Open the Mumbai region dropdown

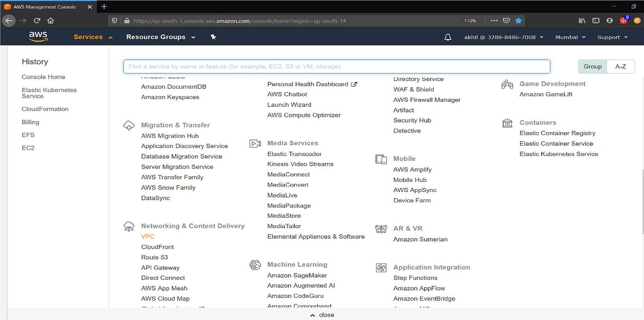(570, 37)
